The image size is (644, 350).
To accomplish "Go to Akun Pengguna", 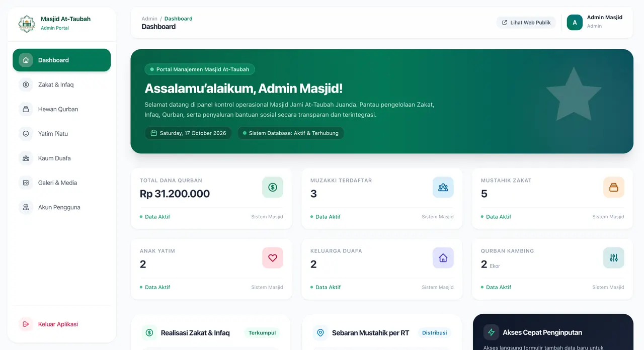I will point(62,207).
